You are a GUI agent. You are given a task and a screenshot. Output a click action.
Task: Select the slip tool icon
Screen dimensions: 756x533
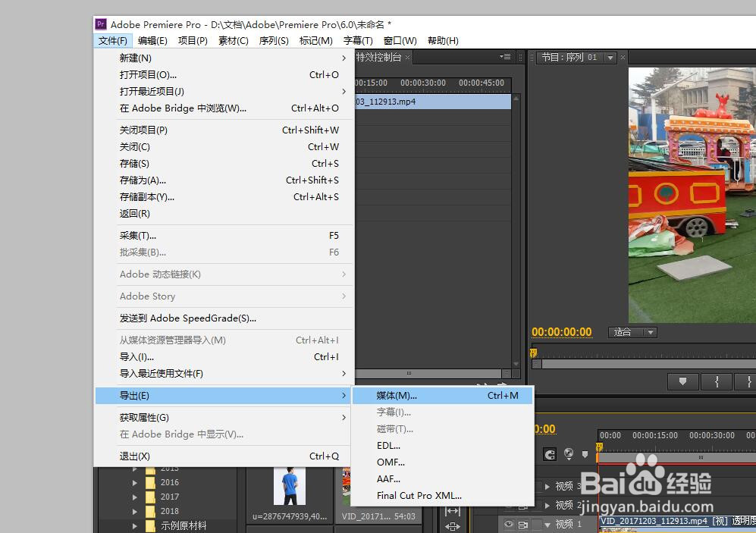coord(452,511)
